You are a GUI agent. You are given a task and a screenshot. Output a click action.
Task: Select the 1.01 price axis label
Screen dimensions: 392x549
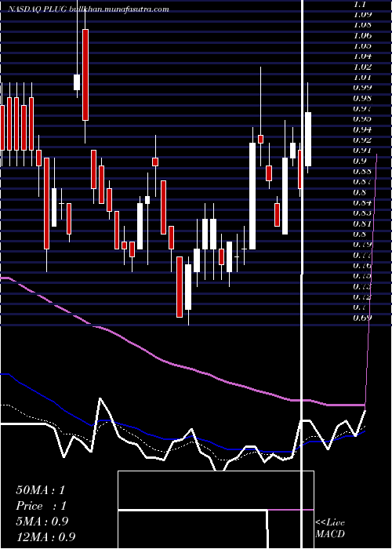362,78
